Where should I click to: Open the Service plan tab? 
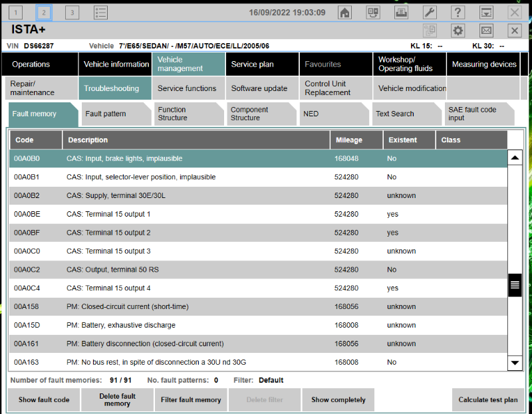tap(262, 64)
